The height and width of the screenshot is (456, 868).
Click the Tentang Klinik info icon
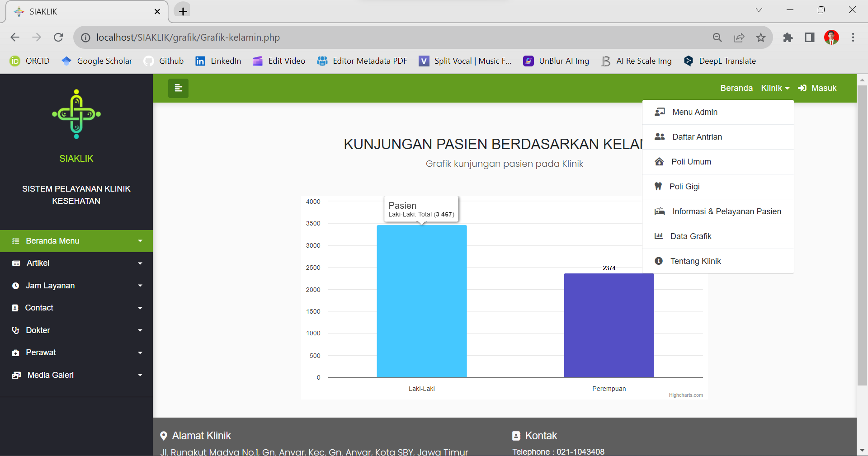point(659,261)
